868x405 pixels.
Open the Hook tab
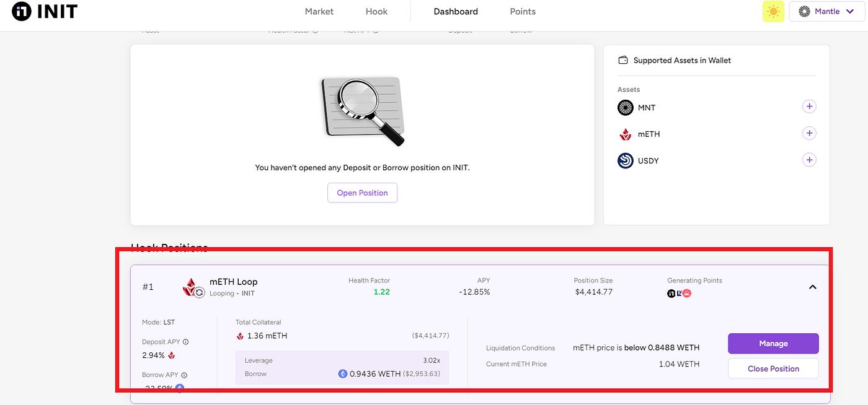pos(376,11)
